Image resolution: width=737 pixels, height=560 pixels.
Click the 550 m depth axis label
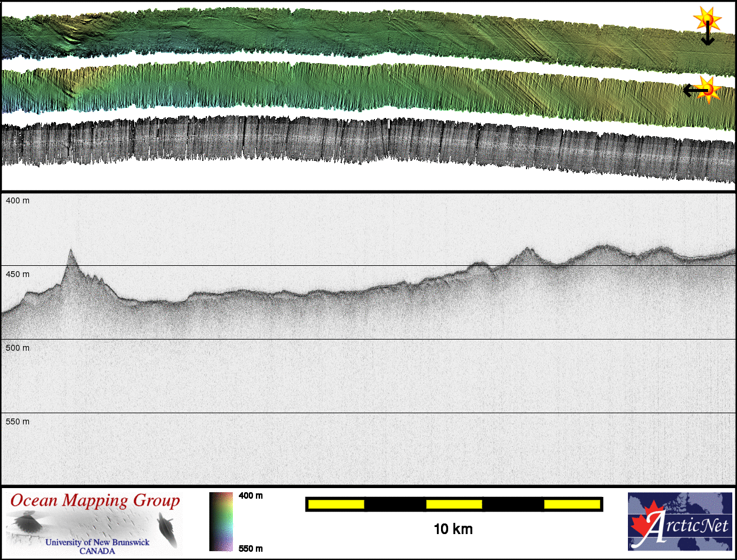click(18, 421)
